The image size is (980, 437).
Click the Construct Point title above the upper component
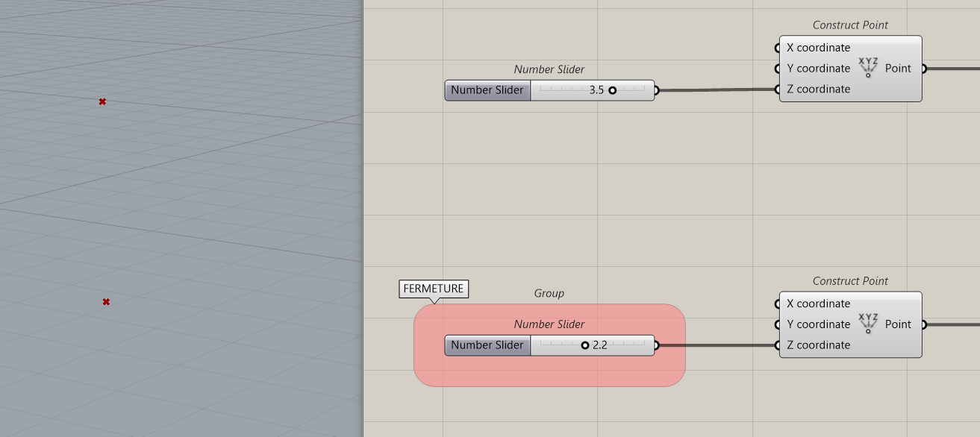pos(850,25)
